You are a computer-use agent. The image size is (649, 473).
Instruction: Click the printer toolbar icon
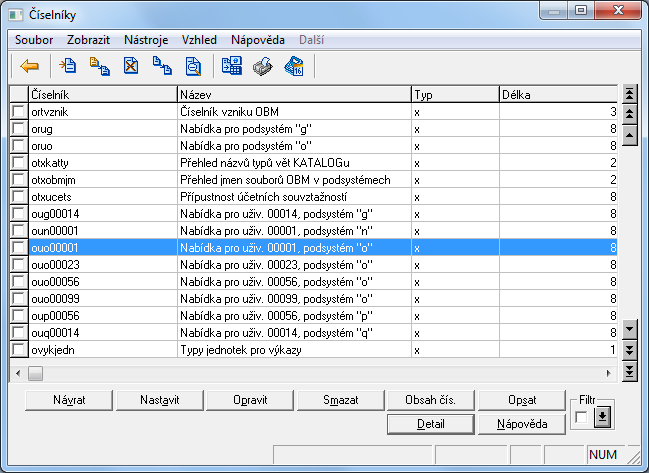point(262,67)
